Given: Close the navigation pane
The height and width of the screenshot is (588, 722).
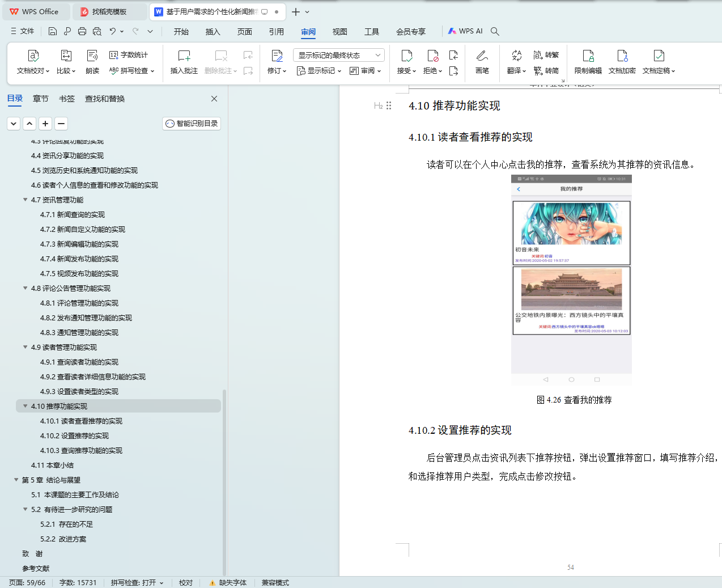Looking at the screenshot, I should click(x=214, y=99).
